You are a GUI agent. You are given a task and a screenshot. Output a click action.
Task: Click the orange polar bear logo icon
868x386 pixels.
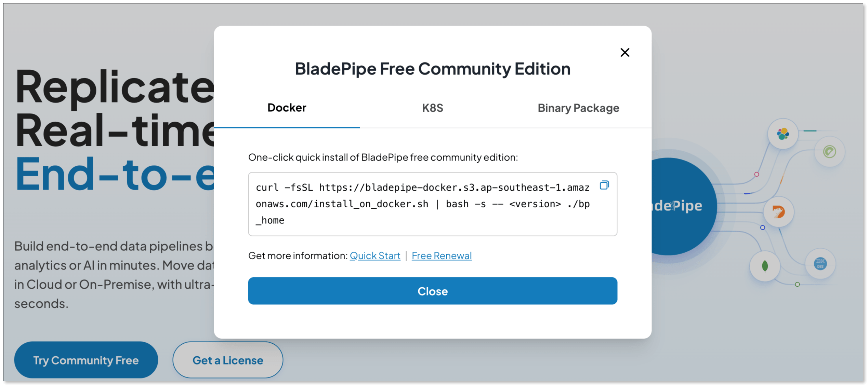pos(778,212)
